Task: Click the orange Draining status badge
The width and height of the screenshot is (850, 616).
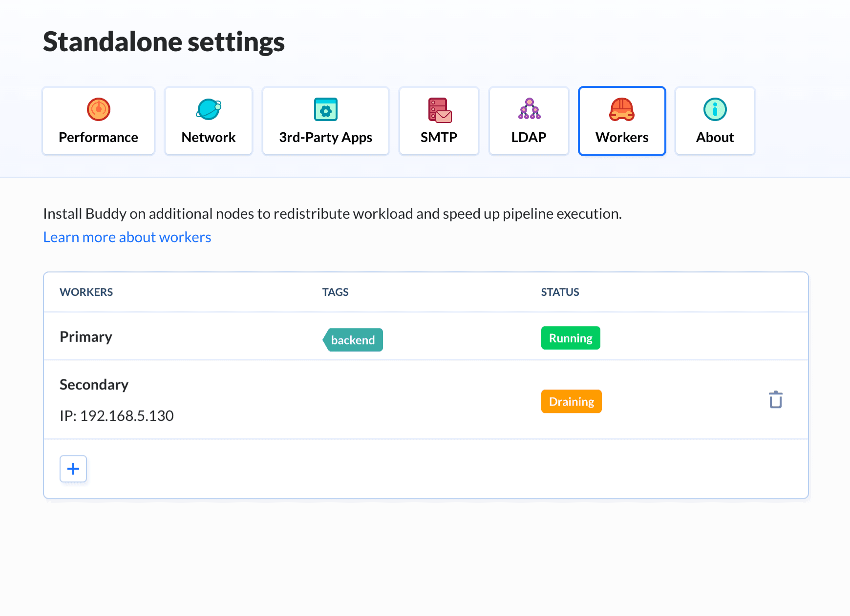Action: (x=571, y=401)
